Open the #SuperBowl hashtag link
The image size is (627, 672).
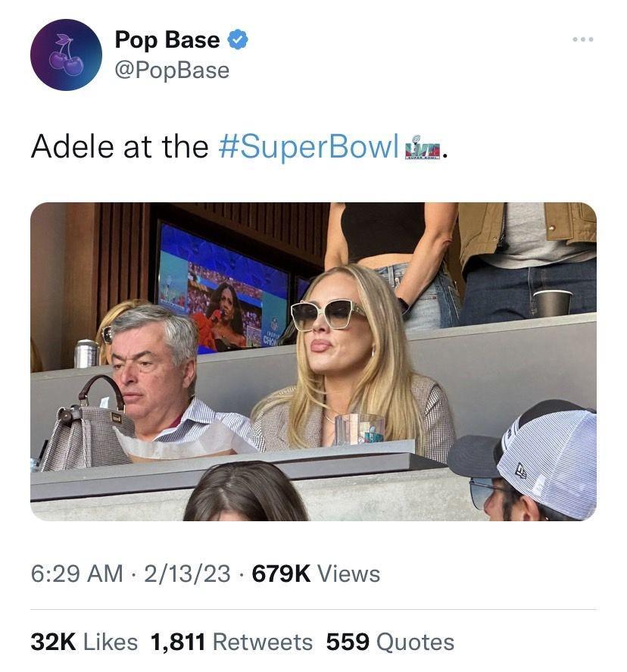(x=309, y=146)
